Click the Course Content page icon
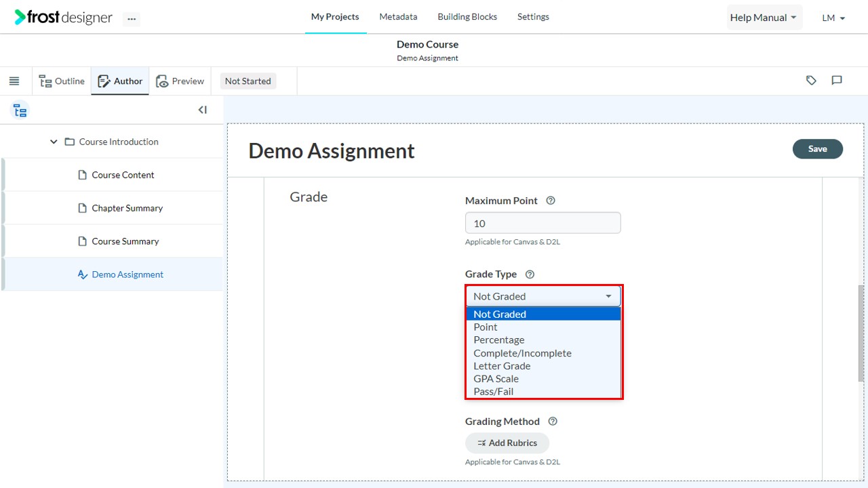Screen dimensions: 868x488 pos(83,175)
